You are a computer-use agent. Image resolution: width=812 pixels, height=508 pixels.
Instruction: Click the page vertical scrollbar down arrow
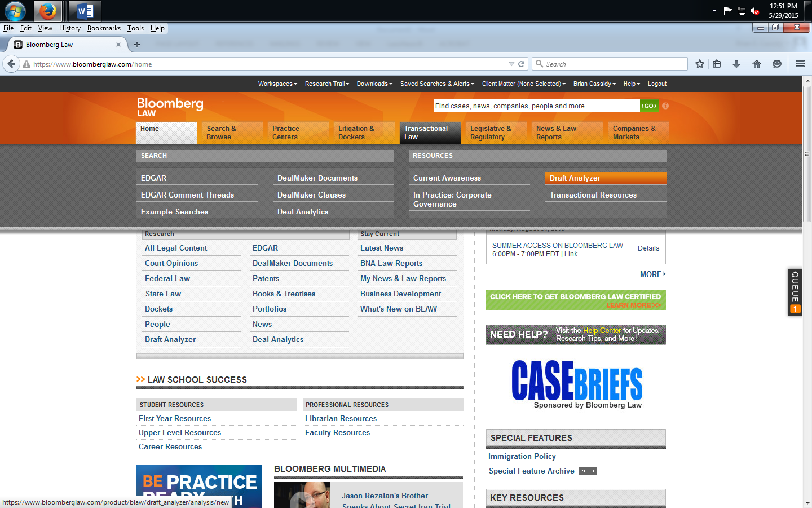point(807,503)
